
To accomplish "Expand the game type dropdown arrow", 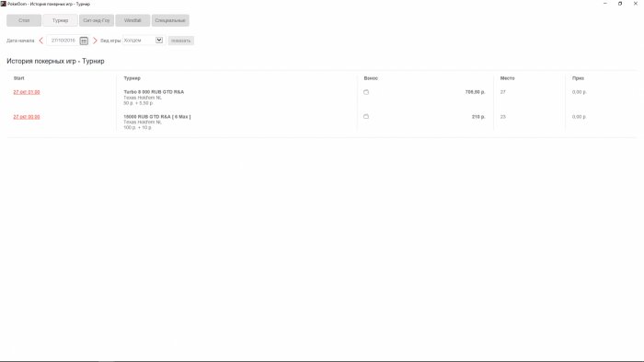I will [x=159, y=40].
